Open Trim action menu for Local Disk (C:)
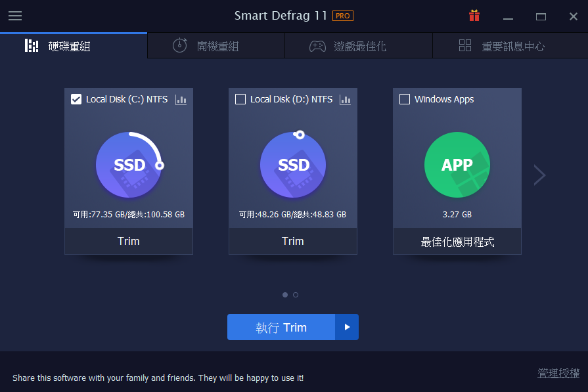The width and height of the screenshot is (588, 392). [x=129, y=241]
